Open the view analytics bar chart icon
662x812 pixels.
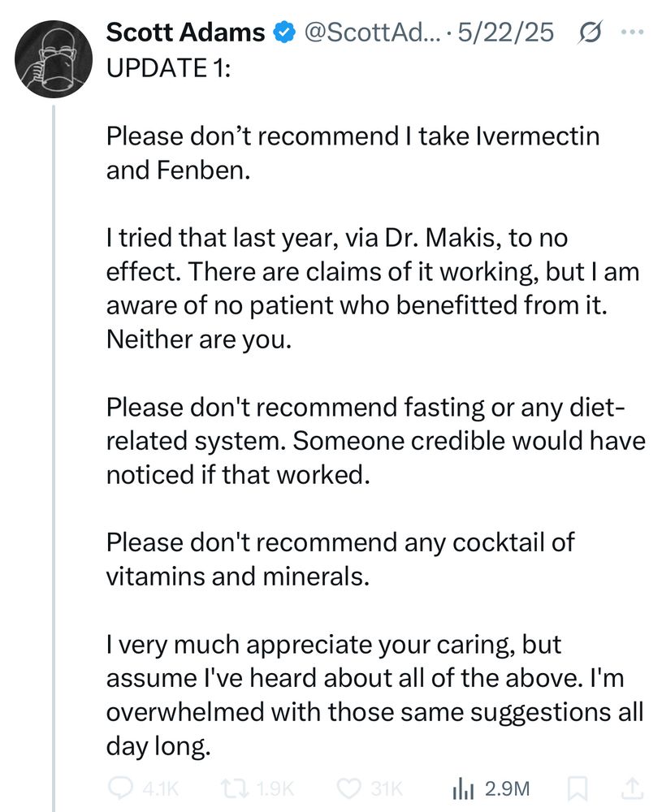click(462, 788)
